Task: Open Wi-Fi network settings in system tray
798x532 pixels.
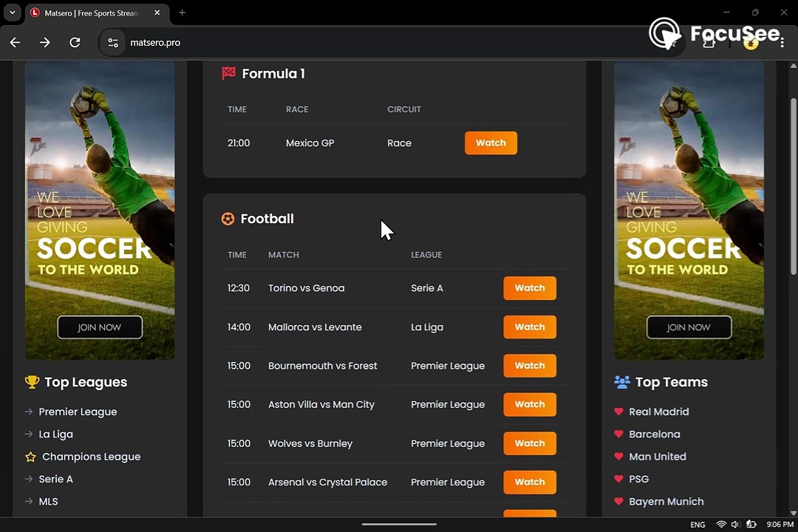Action: pos(720,525)
